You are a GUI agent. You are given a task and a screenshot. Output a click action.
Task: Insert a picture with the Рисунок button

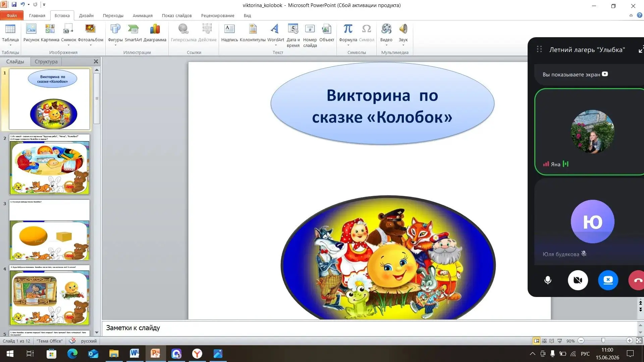[31, 33]
